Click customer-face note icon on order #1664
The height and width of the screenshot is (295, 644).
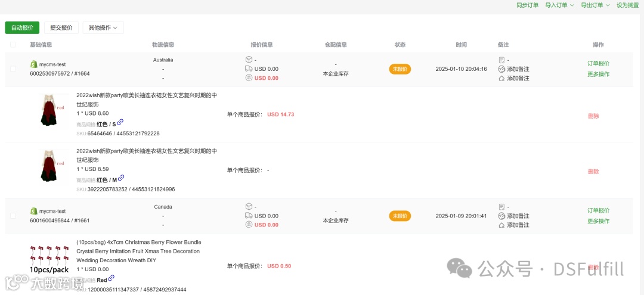(501, 69)
